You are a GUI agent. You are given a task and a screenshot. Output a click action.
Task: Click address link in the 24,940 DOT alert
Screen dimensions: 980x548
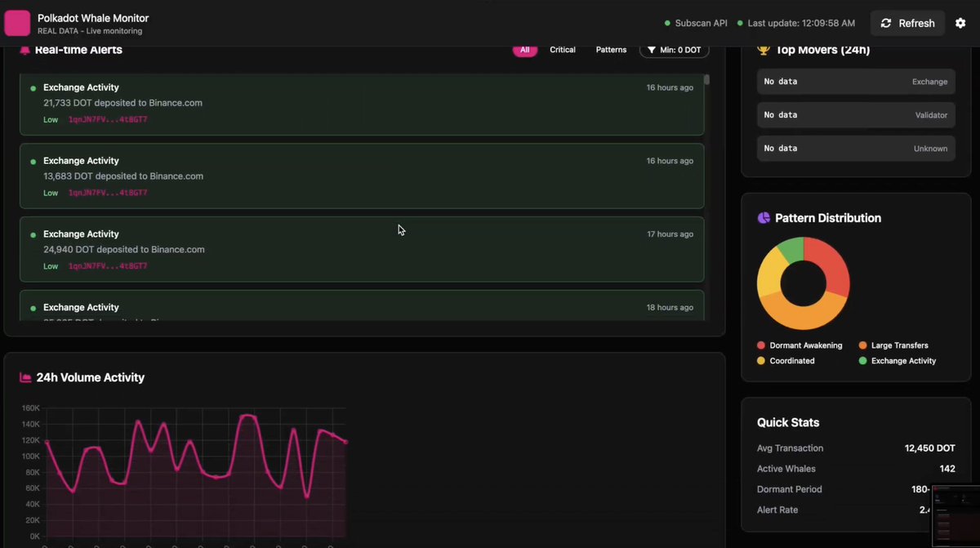click(x=108, y=267)
